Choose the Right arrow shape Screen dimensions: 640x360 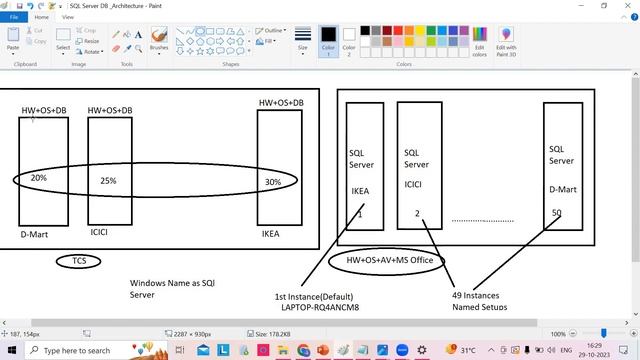pyautogui.click(x=220, y=41)
